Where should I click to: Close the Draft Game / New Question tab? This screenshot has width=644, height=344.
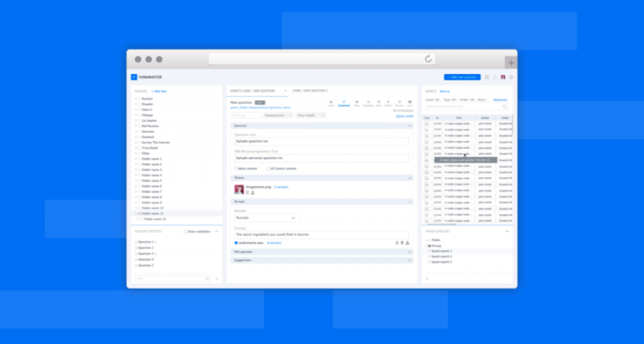[x=286, y=91]
